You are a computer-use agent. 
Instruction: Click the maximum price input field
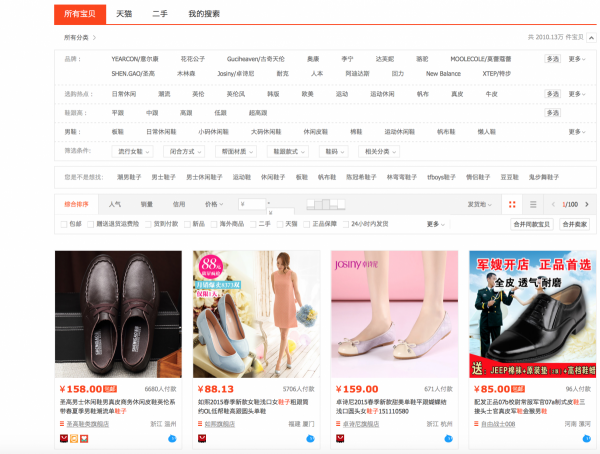click(x=280, y=211)
